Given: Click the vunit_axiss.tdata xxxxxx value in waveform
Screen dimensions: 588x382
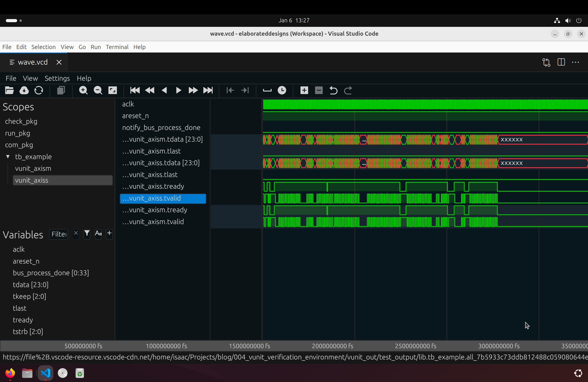Looking at the screenshot, I should tap(512, 163).
